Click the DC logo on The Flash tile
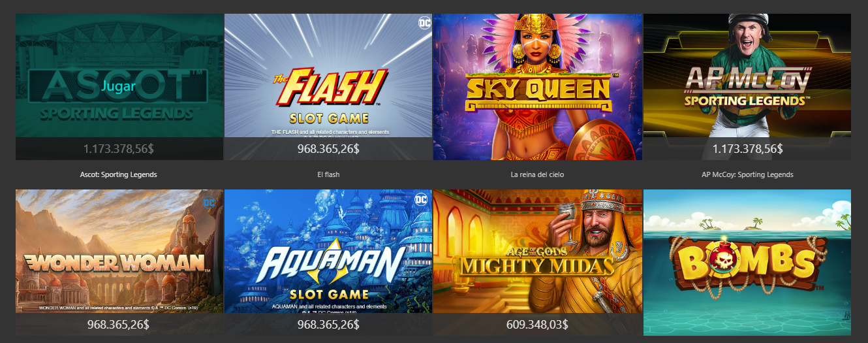Image resolution: width=868 pixels, height=343 pixels. (x=424, y=24)
